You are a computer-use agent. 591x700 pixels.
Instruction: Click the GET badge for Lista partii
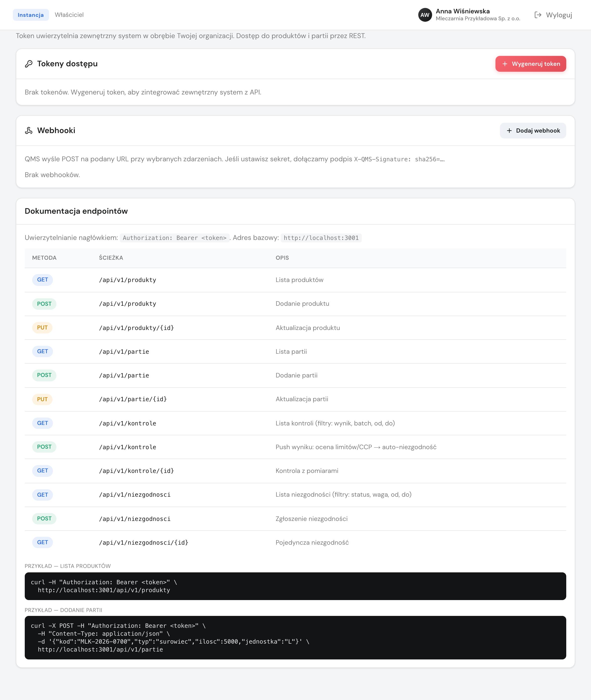(x=43, y=351)
